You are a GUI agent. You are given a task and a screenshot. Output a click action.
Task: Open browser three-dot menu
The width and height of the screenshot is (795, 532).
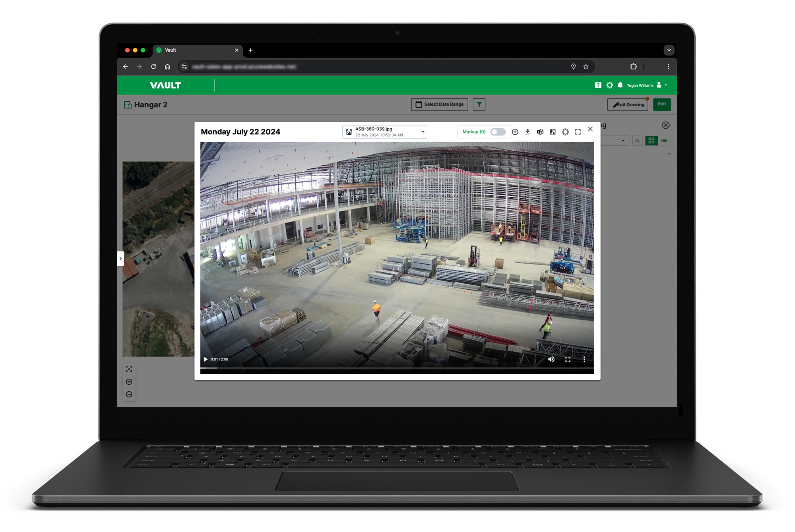(x=668, y=67)
